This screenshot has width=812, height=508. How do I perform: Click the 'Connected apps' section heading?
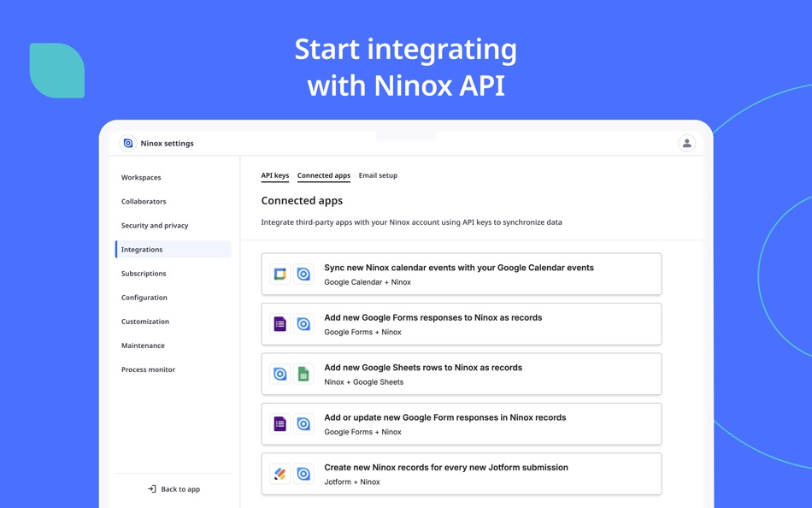302,201
